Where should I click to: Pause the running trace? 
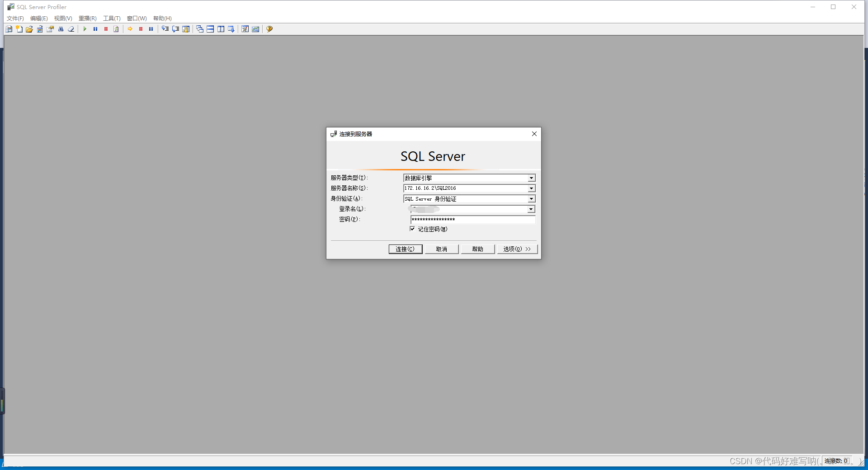(95, 29)
